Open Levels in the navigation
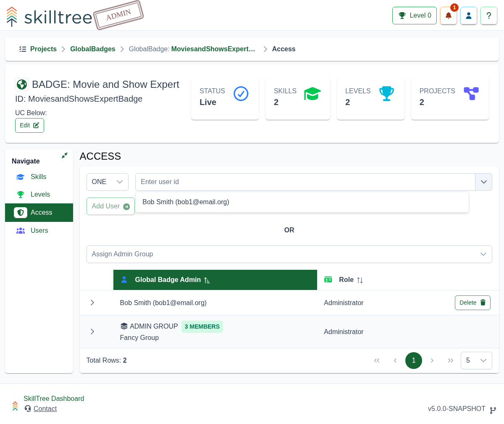 click(39, 195)
